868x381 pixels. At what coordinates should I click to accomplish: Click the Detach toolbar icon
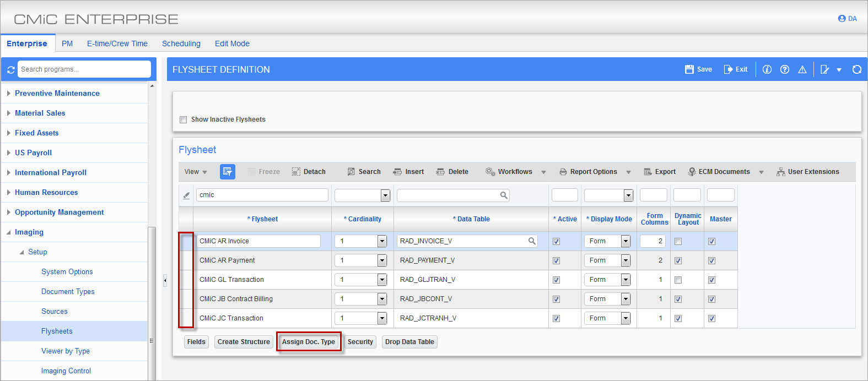296,172
